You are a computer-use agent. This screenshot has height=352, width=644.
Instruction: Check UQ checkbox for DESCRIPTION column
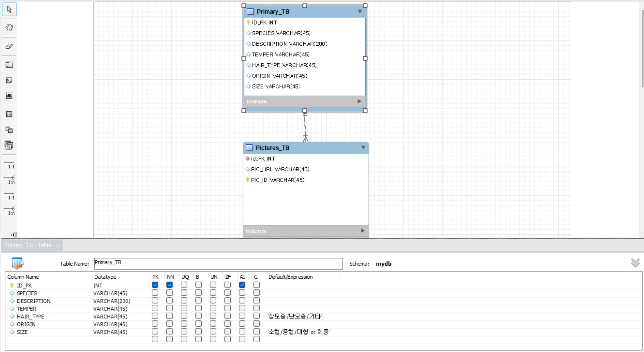[184, 301]
